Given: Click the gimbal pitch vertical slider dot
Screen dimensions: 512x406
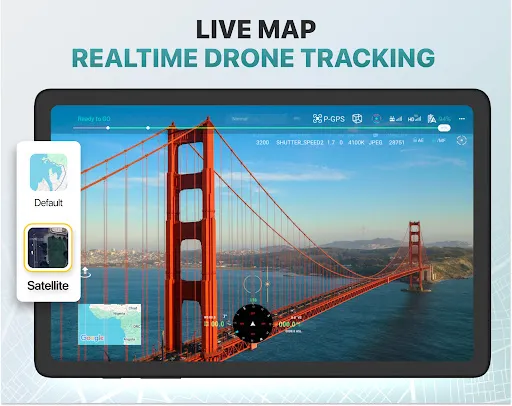Looking at the screenshot, I should (268, 284).
